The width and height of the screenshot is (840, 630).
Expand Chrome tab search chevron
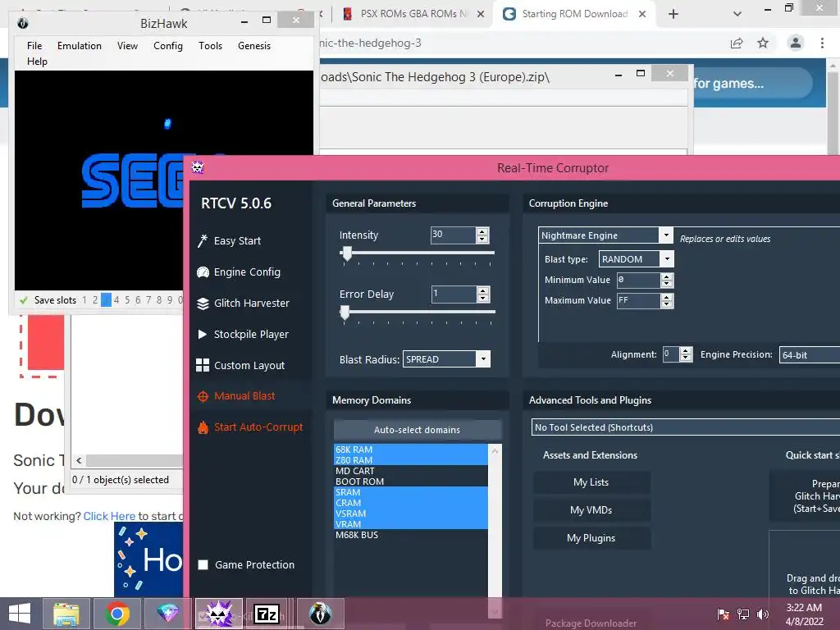pos(737,14)
